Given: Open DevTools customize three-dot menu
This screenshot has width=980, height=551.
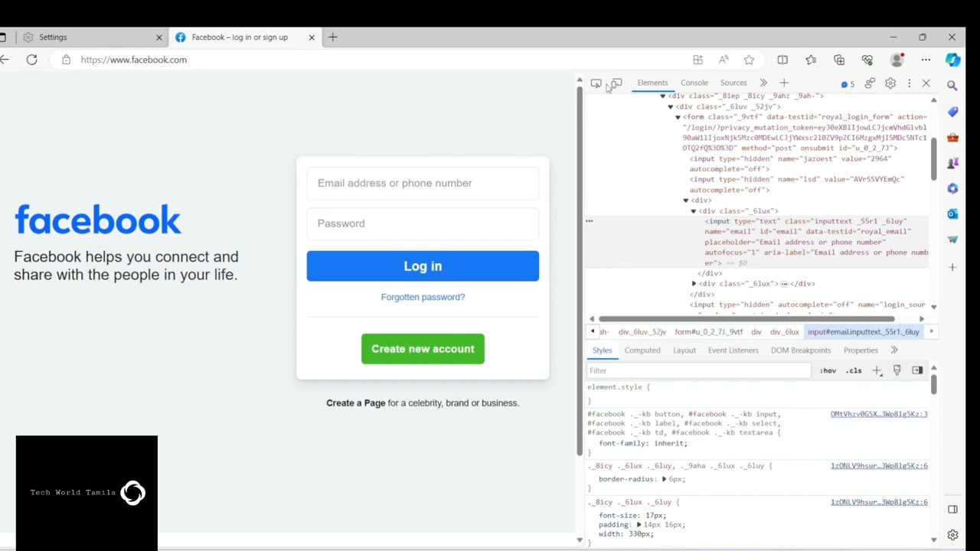Looking at the screenshot, I should pos(909,83).
